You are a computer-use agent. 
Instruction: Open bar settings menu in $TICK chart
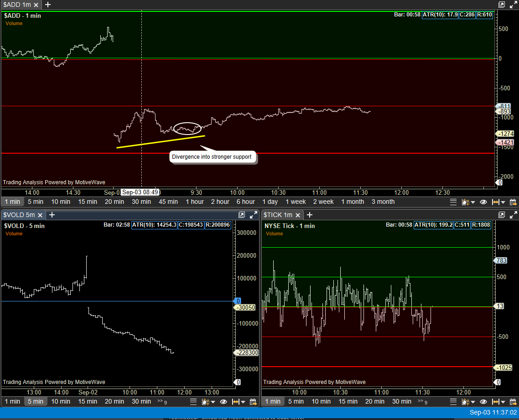(x=453, y=402)
